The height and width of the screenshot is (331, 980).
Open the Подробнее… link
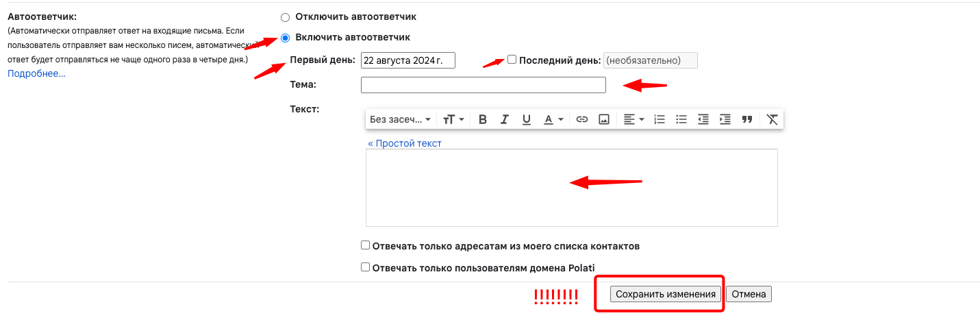coord(36,73)
